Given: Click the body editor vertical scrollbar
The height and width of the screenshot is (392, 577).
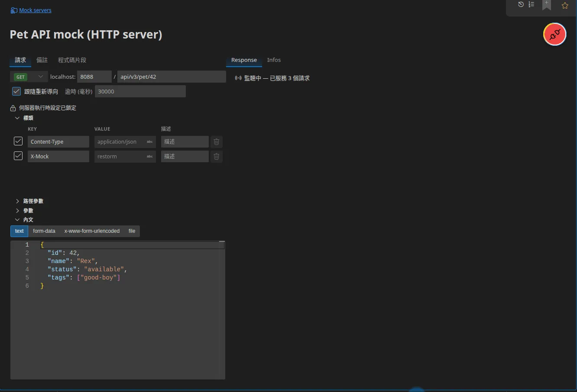Looking at the screenshot, I should 222,310.
